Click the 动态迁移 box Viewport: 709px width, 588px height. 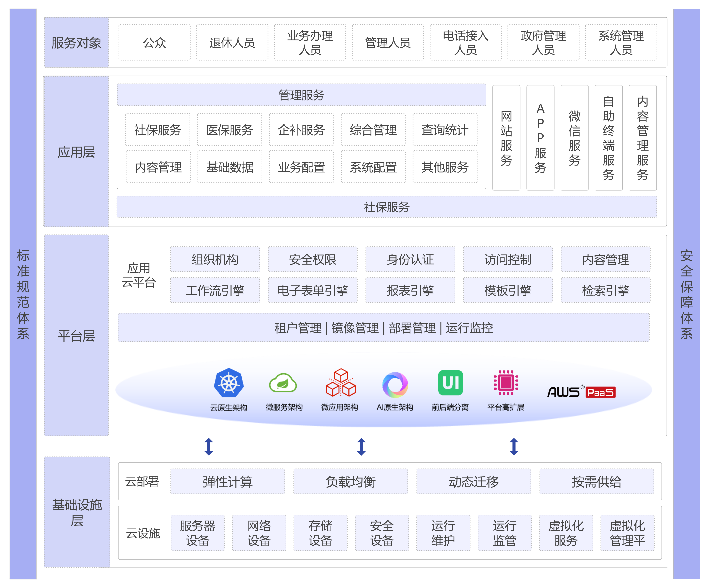[x=474, y=481]
